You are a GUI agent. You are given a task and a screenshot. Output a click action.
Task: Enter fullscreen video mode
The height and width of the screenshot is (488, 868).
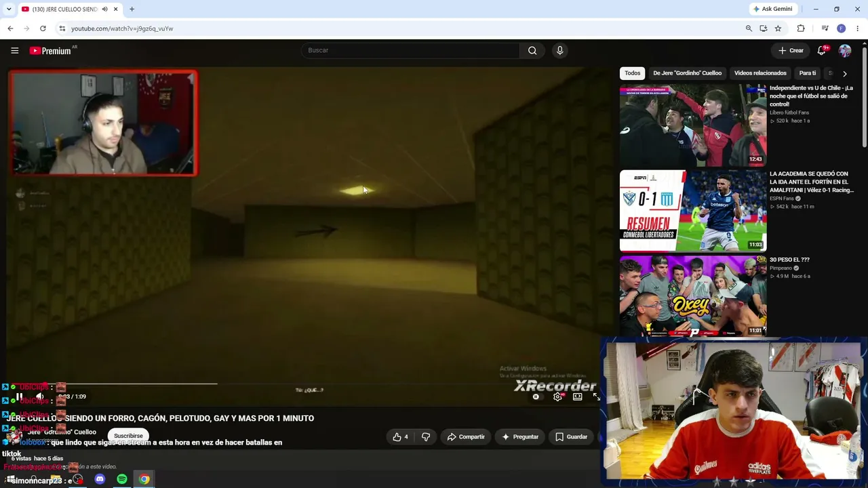coord(597,396)
